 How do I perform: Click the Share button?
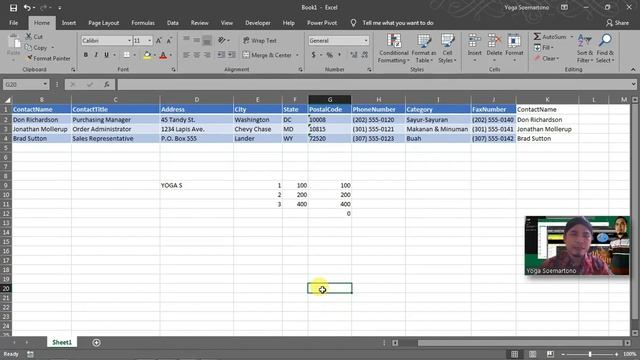click(x=618, y=23)
